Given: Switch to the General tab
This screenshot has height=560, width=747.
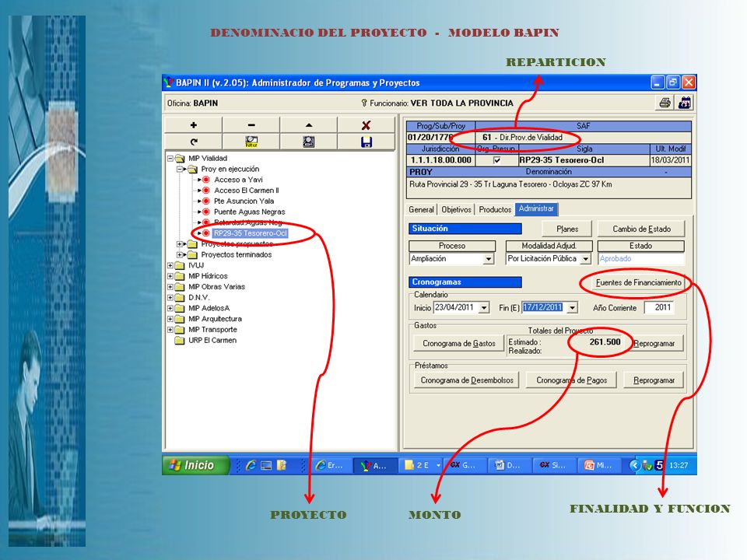Looking at the screenshot, I should (x=421, y=209).
